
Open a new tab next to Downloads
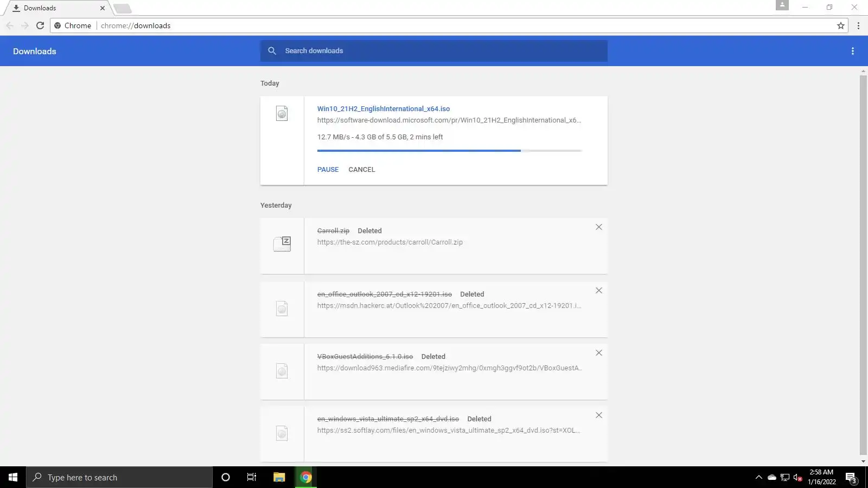pos(123,8)
